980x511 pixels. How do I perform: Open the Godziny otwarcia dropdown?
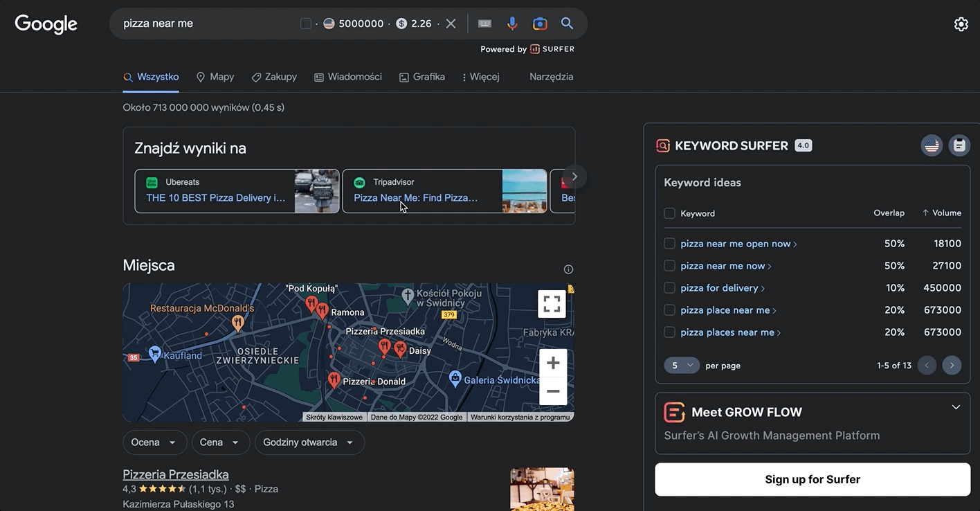click(x=309, y=442)
